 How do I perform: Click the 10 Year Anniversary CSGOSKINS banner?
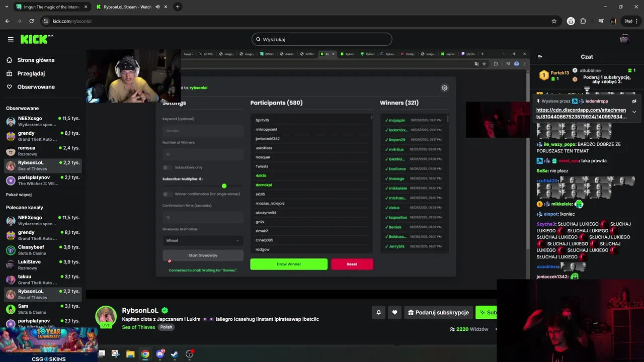[x=49, y=345]
